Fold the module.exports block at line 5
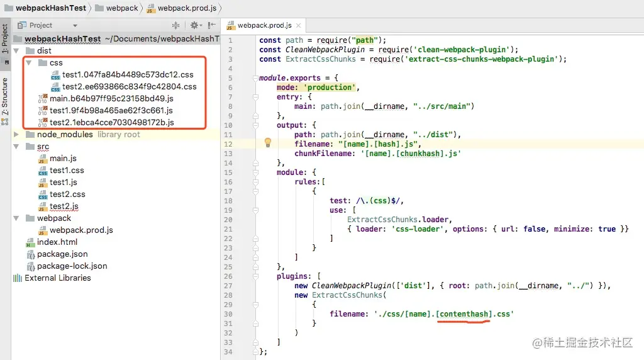Image resolution: width=644 pixels, height=360 pixels. (255, 78)
